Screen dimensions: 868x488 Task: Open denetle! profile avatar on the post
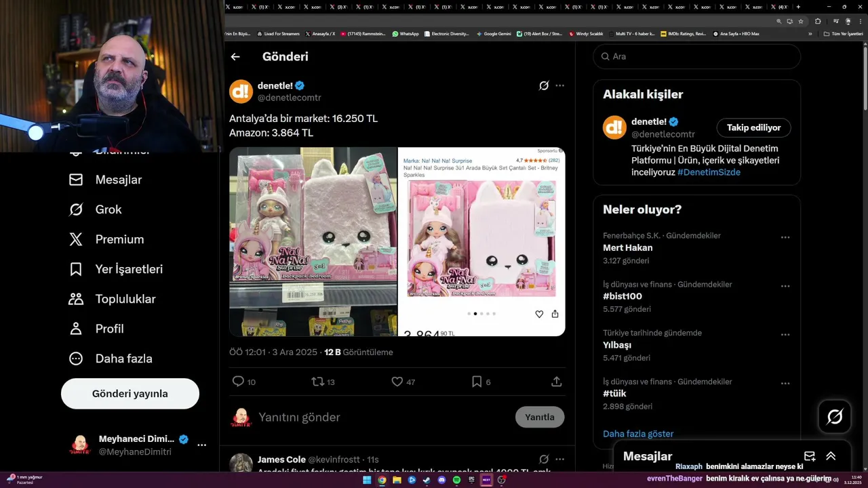click(x=241, y=91)
